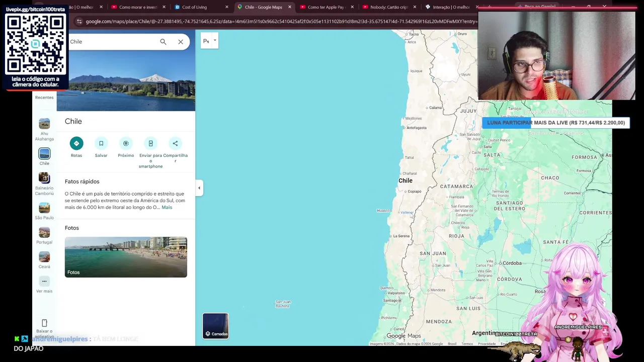Collapse the Maps side panel arrow
The width and height of the screenshot is (644, 362).
click(x=199, y=188)
